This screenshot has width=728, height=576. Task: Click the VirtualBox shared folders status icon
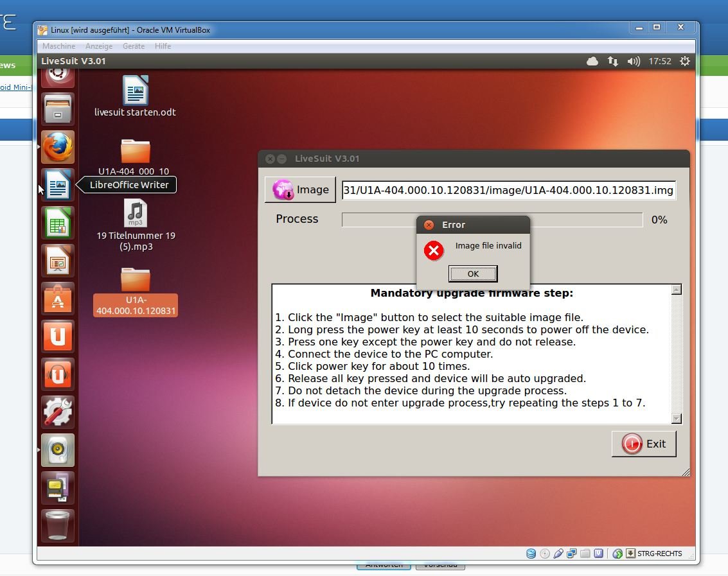(585, 554)
